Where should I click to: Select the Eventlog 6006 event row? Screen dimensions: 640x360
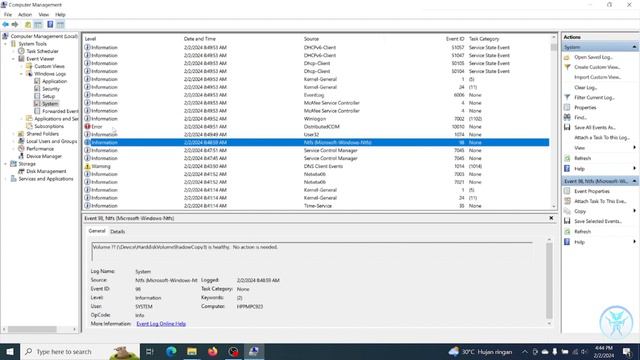[316, 95]
